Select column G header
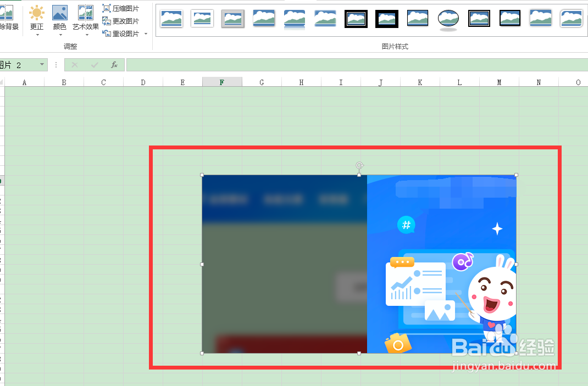Image resolution: width=588 pixels, height=386 pixels. point(262,82)
